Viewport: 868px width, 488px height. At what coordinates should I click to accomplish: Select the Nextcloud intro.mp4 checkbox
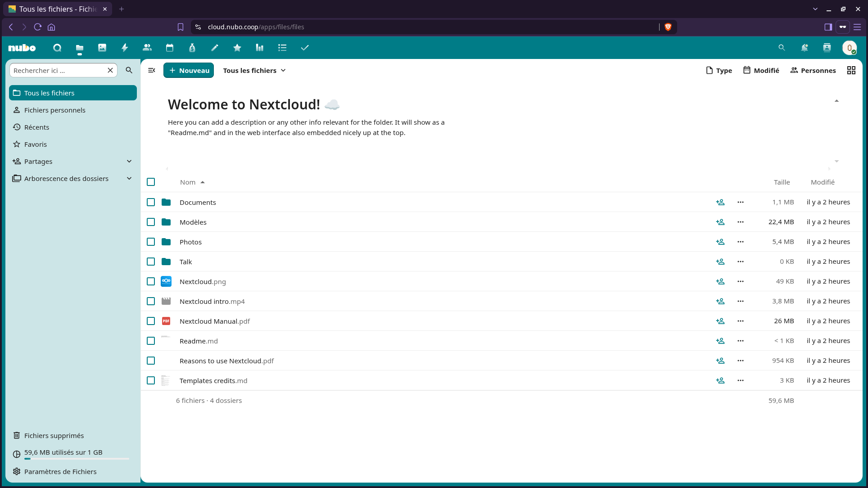pos(151,301)
